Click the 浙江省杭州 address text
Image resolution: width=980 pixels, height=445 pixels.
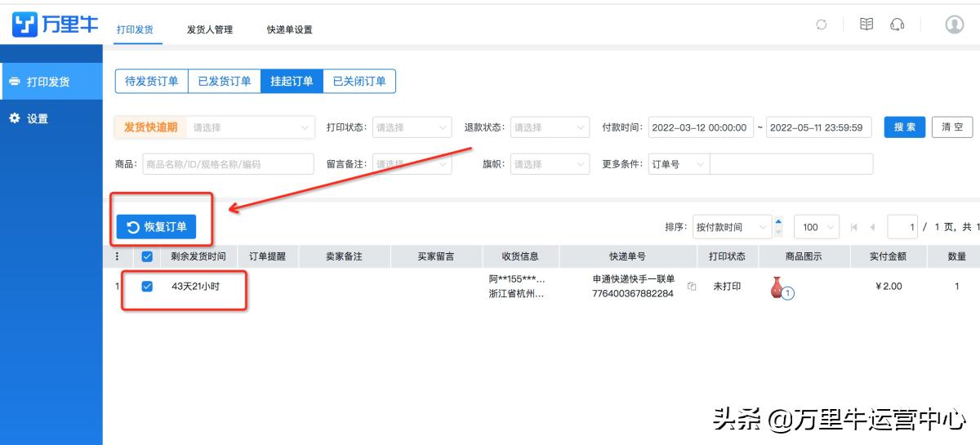pyautogui.click(x=516, y=294)
